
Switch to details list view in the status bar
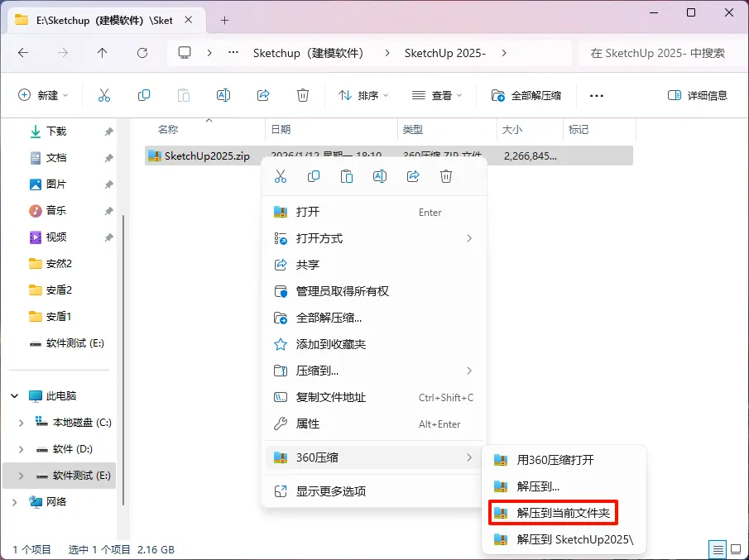(x=718, y=549)
